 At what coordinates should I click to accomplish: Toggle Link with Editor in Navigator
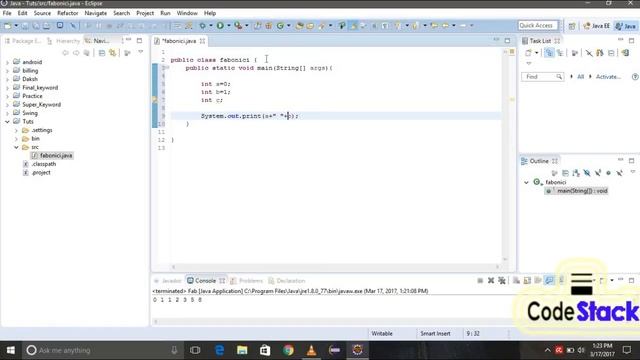tap(112, 53)
